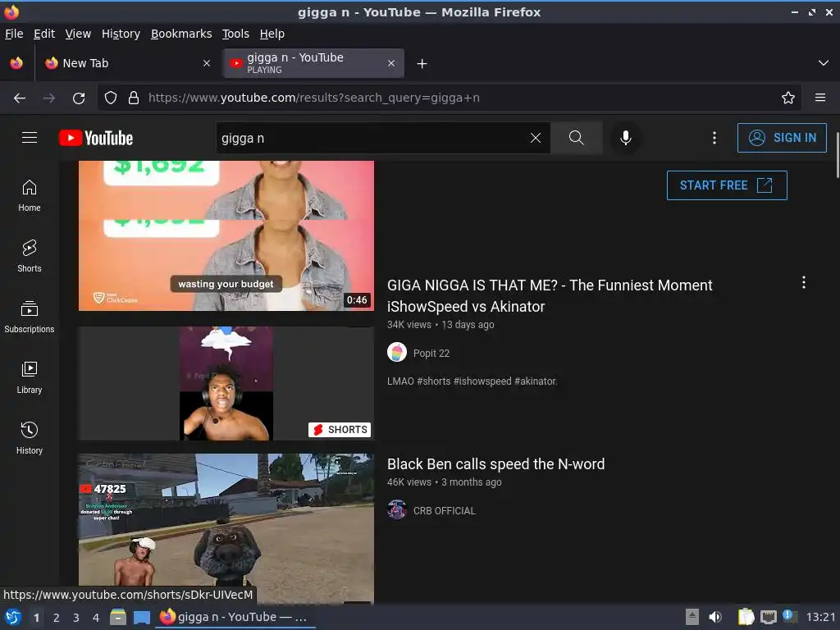The width and height of the screenshot is (840, 630).
Task: Show desktop via taskbar blue icon
Action: 141,617
